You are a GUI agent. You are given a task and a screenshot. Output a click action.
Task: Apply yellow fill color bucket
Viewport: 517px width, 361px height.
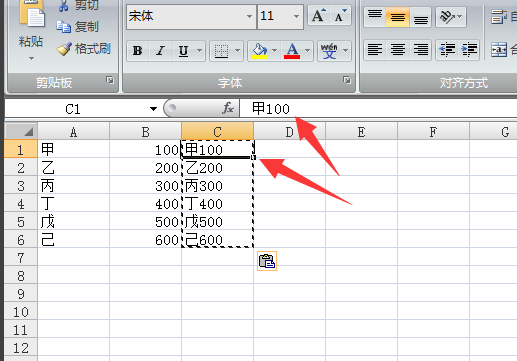pos(259,51)
